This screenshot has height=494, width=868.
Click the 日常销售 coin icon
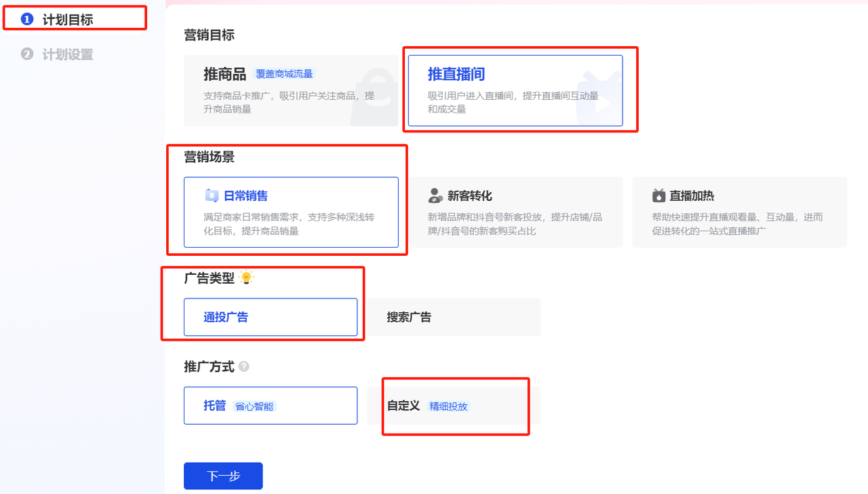[212, 196]
